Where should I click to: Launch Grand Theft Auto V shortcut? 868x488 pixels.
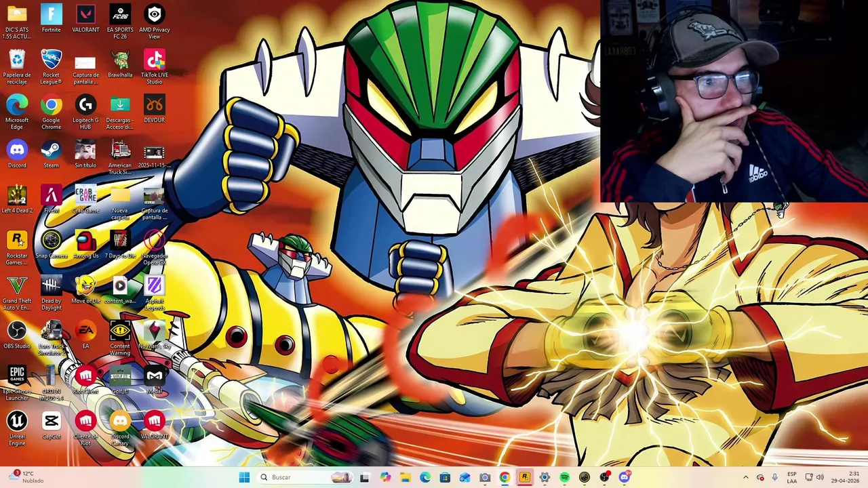(x=17, y=293)
